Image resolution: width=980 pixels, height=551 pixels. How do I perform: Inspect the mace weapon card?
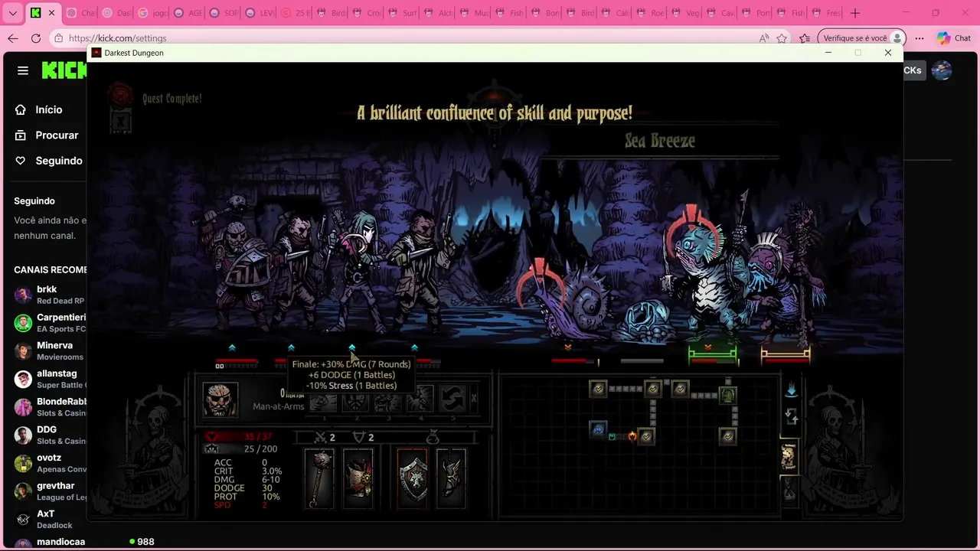tap(319, 479)
